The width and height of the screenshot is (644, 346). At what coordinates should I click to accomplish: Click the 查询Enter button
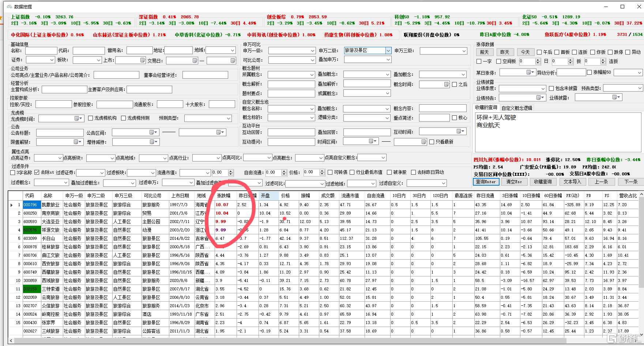point(485,182)
